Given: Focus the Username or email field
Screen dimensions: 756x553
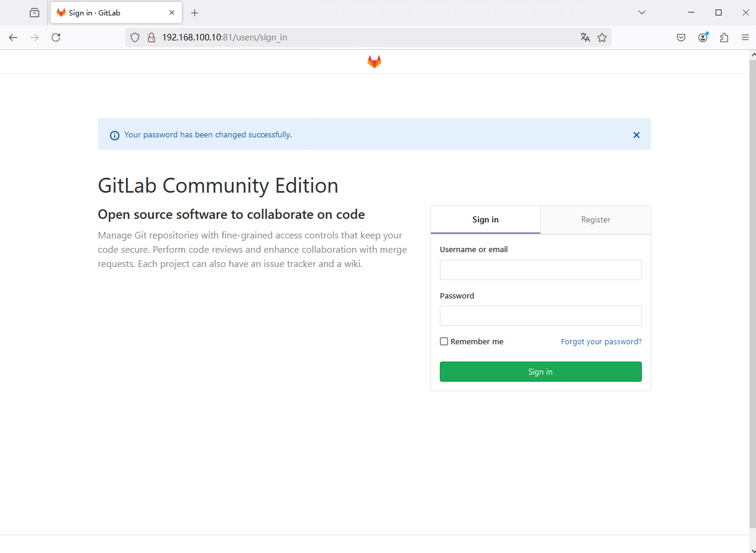Looking at the screenshot, I should 540,270.
